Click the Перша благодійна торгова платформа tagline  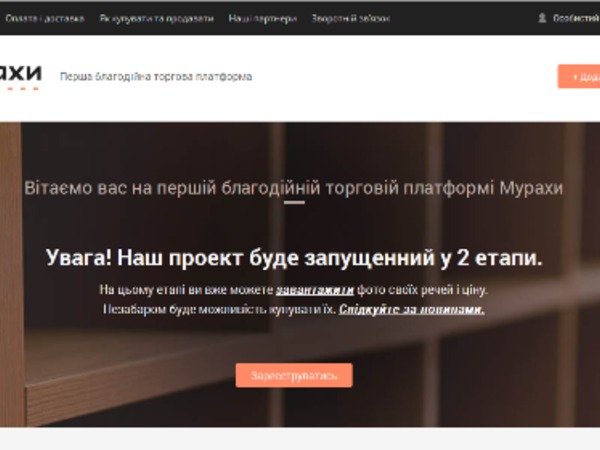click(156, 76)
